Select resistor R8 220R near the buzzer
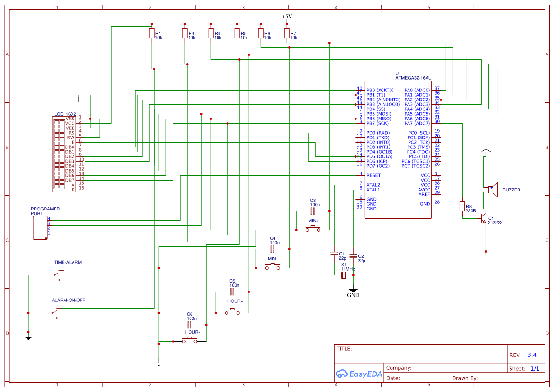This screenshot has width=555, height=392. click(463, 206)
